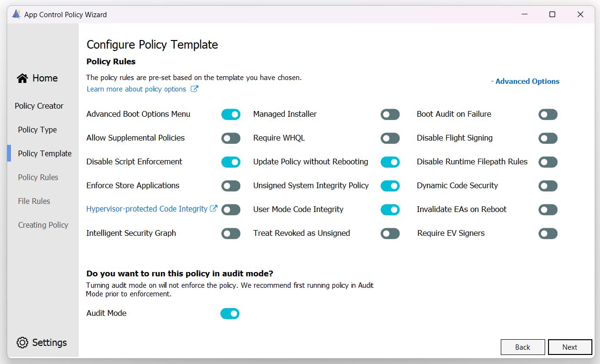The height and width of the screenshot is (364, 600).
Task: Enable Require EV Signers toggle
Action: pos(548,233)
